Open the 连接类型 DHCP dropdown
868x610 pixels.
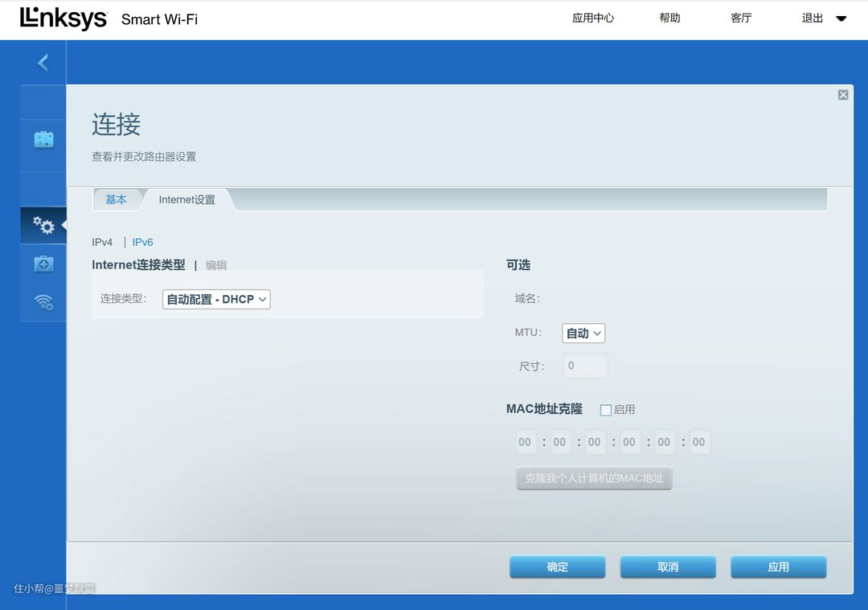click(216, 299)
